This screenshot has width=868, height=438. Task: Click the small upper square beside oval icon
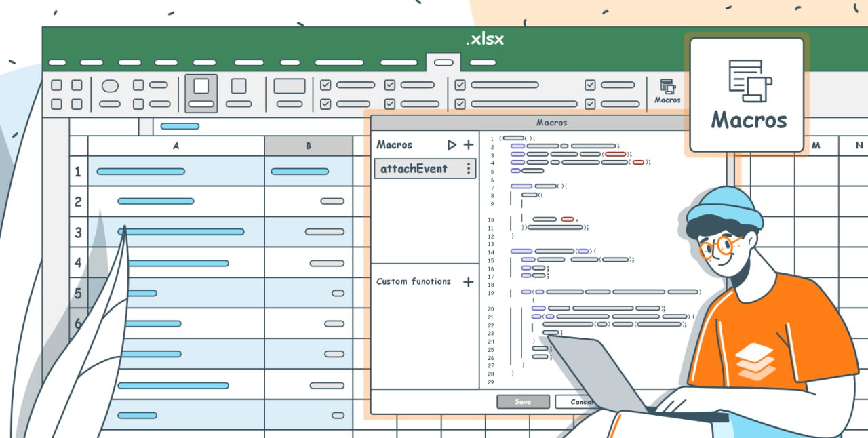point(138,85)
